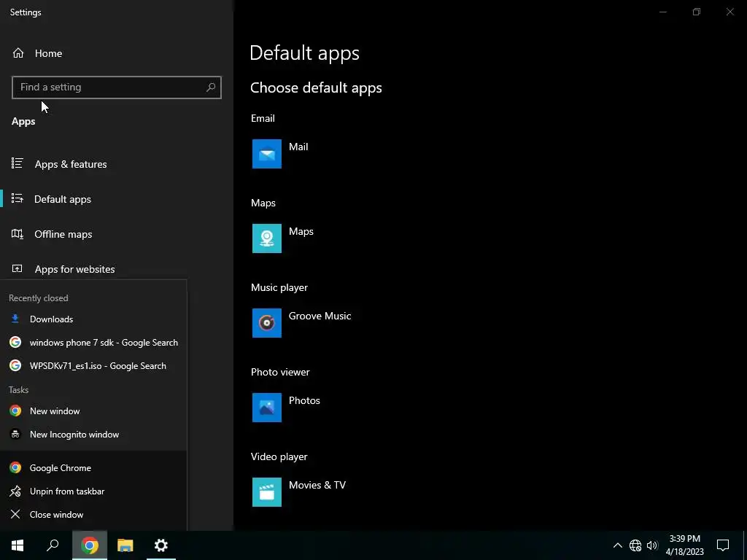Screen dimensions: 747x560
Task: Click the Video player label
Action: click(279, 457)
